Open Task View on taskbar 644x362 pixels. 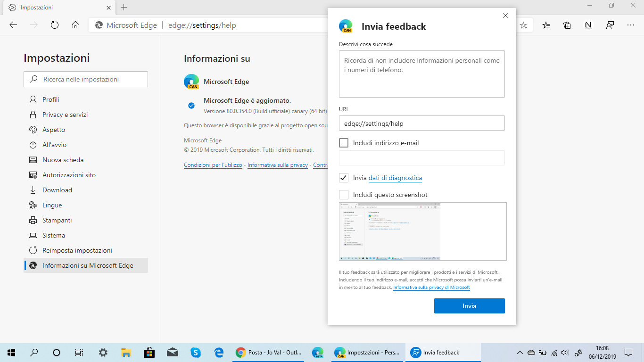[x=79, y=352]
